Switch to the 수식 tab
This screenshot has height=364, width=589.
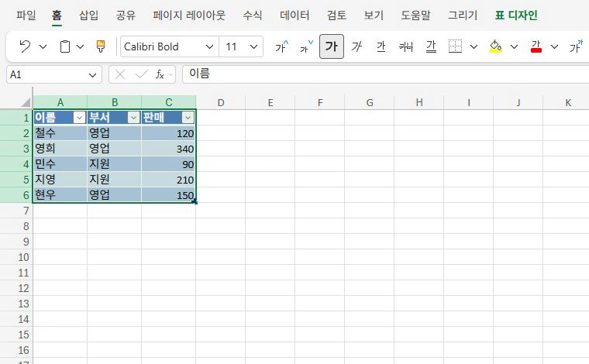pos(253,15)
